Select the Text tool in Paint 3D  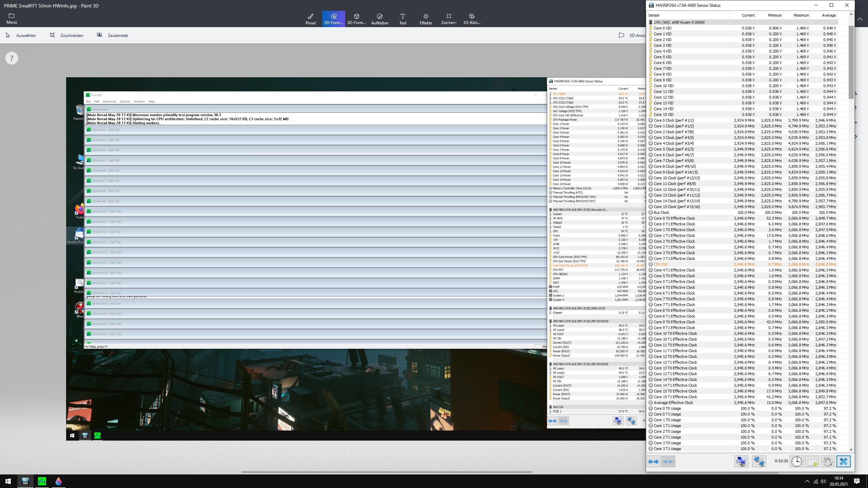(403, 19)
